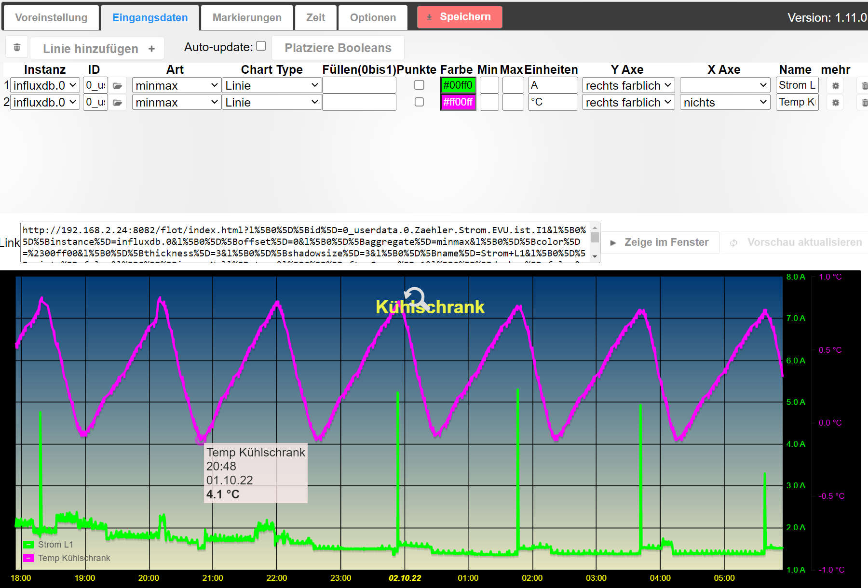Delete line 2 with its trash icon

point(864,103)
